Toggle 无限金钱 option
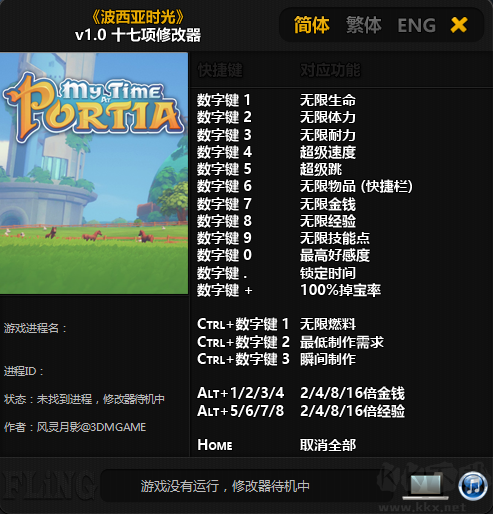The width and height of the screenshot is (493, 514). 328,204
